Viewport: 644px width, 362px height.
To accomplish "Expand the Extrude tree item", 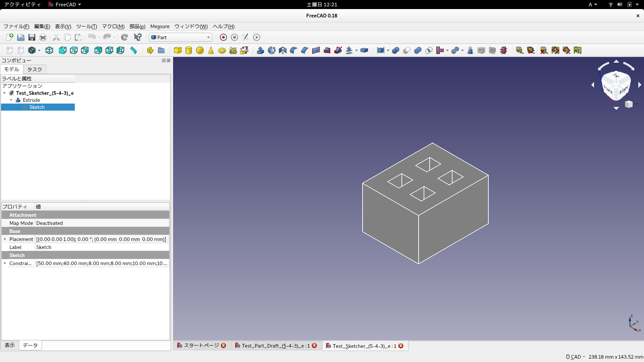I will pyautogui.click(x=11, y=100).
